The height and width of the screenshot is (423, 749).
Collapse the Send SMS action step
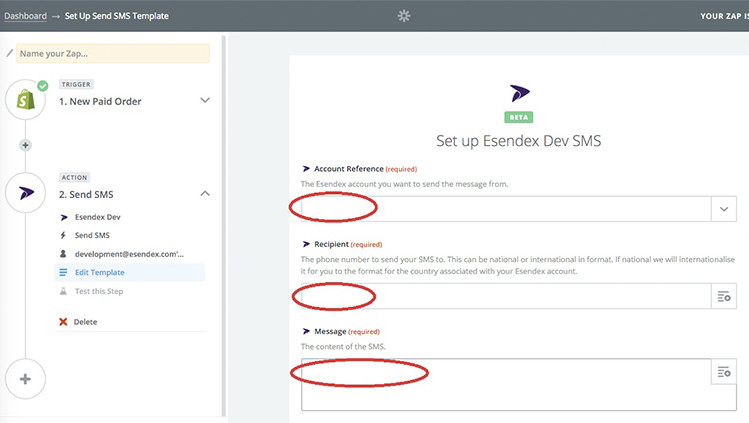coord(205,193)
